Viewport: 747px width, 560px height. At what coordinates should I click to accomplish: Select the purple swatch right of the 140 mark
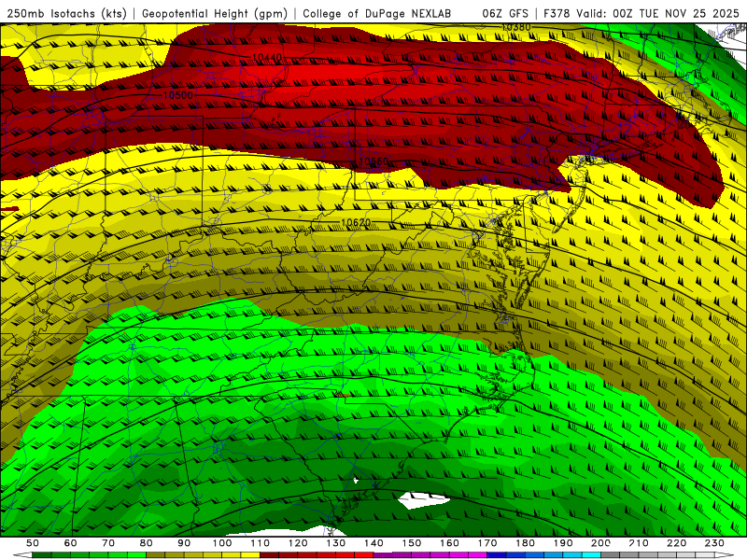pos(383,555)
